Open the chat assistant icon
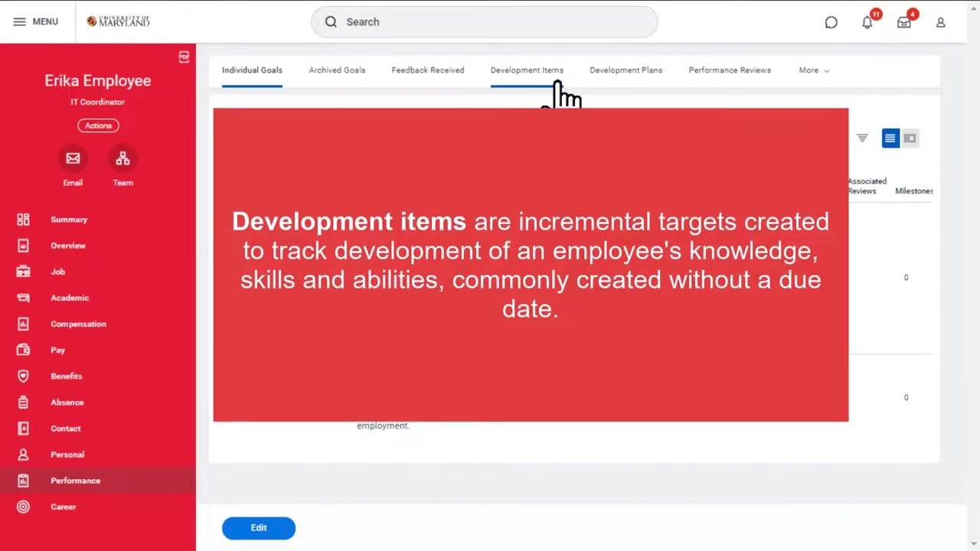 click(831, 22)
